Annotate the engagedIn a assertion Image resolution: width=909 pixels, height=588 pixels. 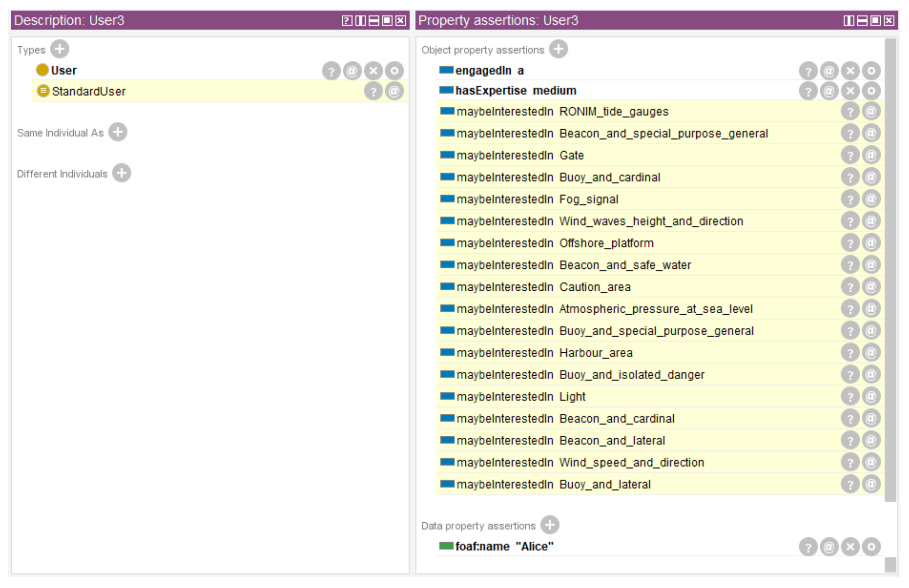point(829,71)
